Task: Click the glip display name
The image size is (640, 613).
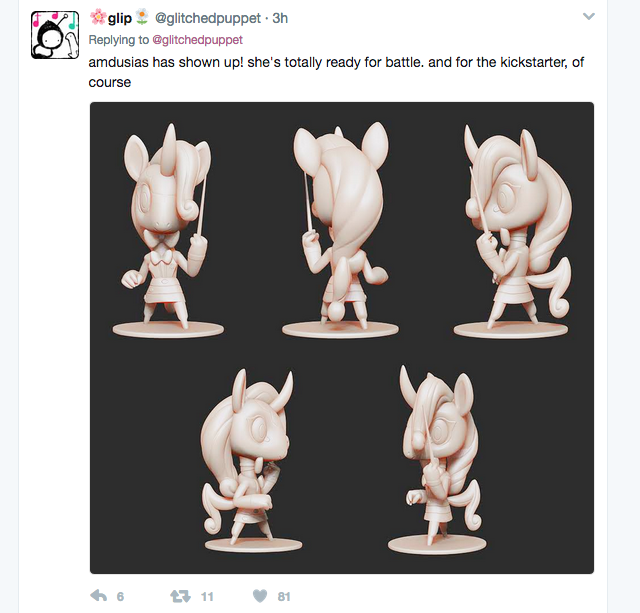Action: 120,18
